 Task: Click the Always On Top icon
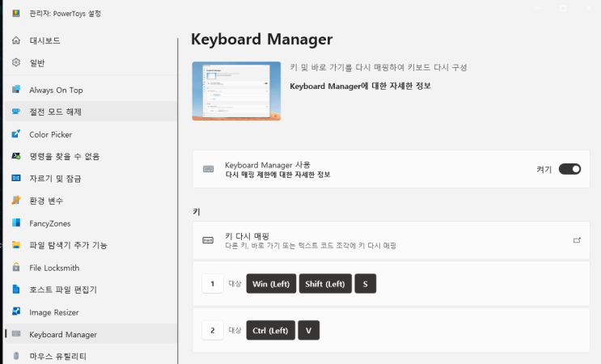(x=15, y=90)
